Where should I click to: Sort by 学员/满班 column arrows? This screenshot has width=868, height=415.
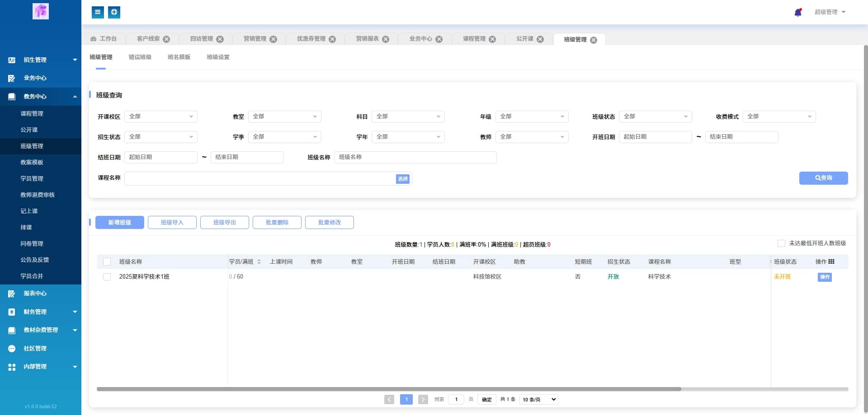tap(259, 262)
